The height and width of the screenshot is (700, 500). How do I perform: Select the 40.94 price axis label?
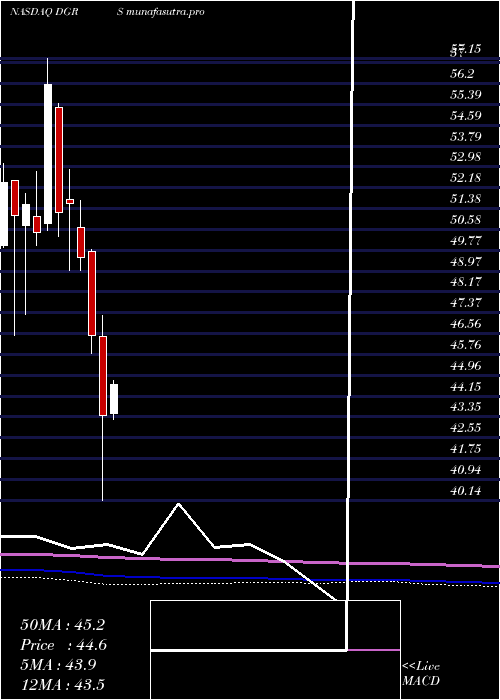tap(465, 470)
